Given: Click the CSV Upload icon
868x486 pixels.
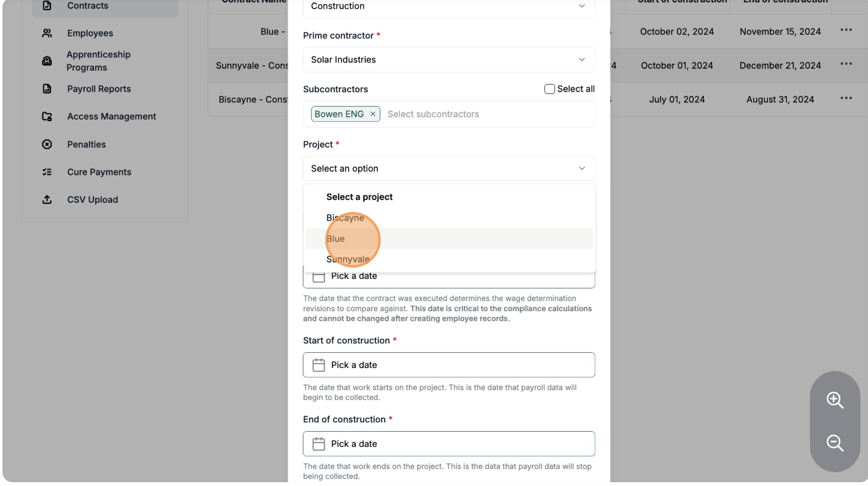Looking at the screenshot, I should [x=47, y=200].
